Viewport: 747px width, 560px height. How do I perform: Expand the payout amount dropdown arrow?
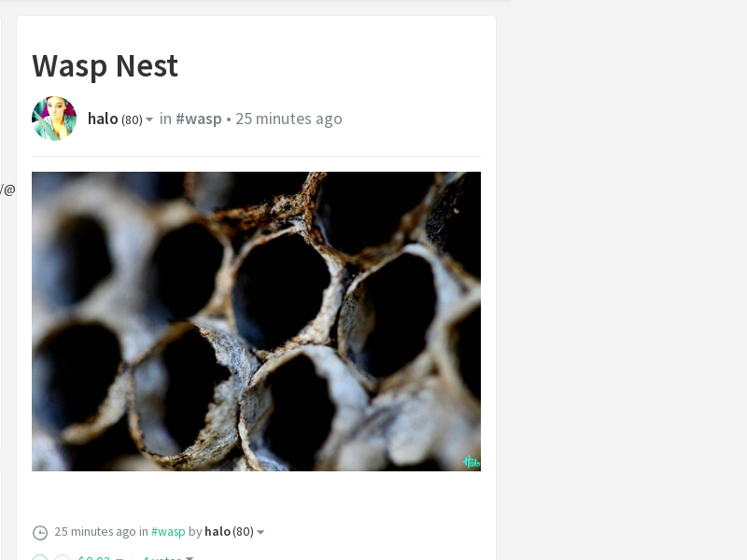pyautogui.click(x=120, y=558)
